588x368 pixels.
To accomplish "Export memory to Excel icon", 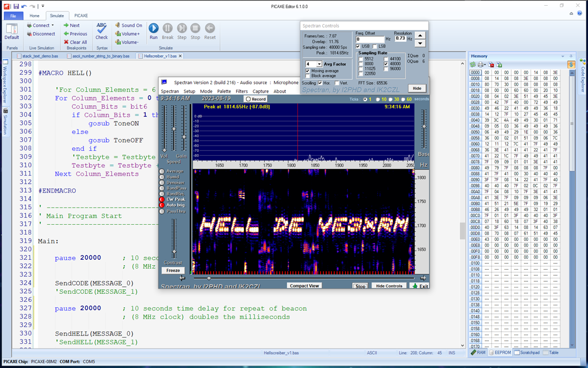I will [x=500, y=64].
